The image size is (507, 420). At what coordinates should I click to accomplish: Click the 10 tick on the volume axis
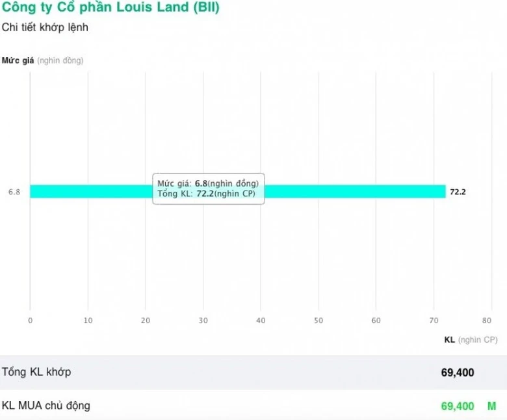tap(88, 320)
